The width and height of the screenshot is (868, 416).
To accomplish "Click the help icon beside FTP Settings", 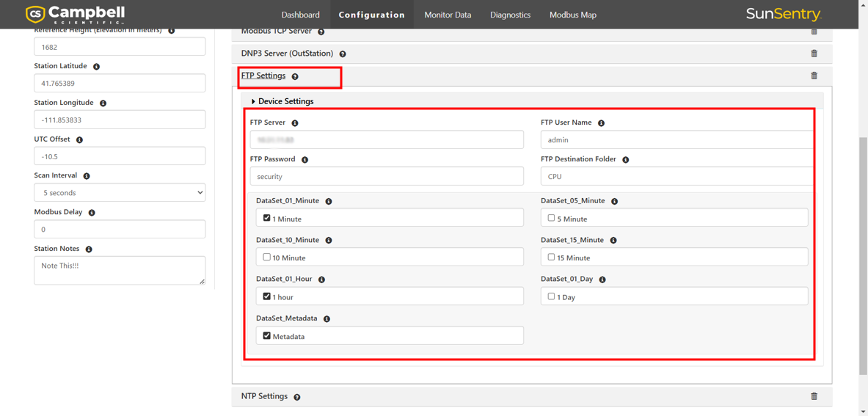I will tap(295, 76).
